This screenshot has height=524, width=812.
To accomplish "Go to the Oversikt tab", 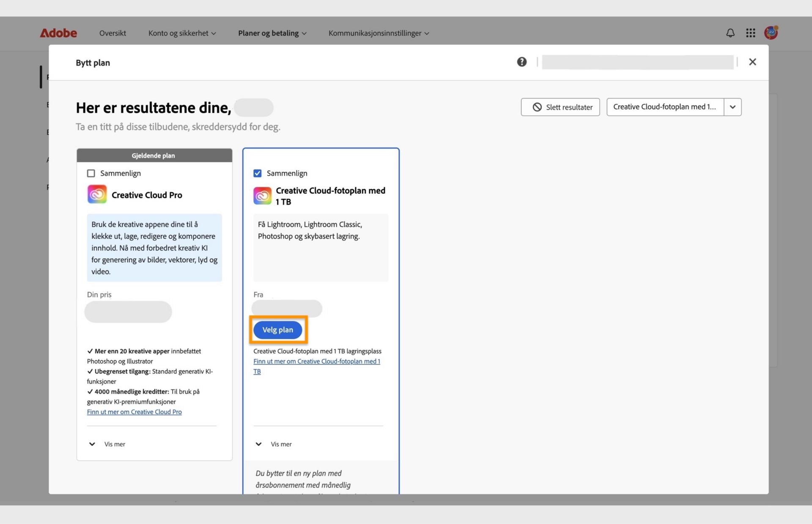I will pos(112,33).
